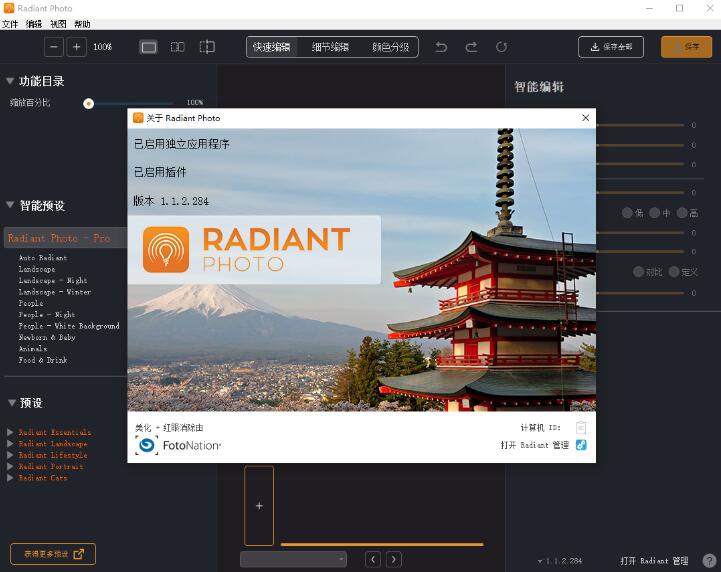Expand the Radiant Landscape preset group
Viewport: 721px width, 572px height.
pos(10,444)
